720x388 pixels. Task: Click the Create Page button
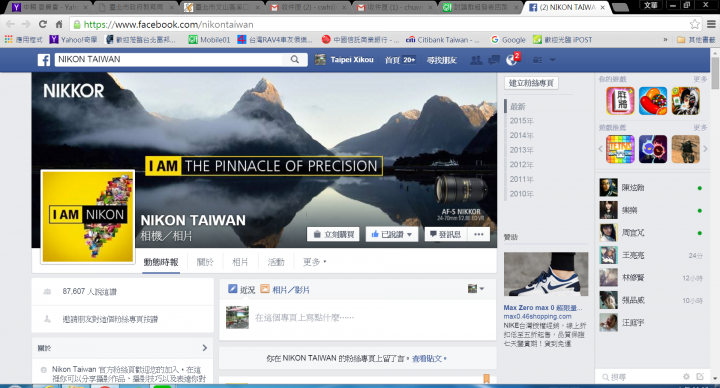tap(531, 83)
